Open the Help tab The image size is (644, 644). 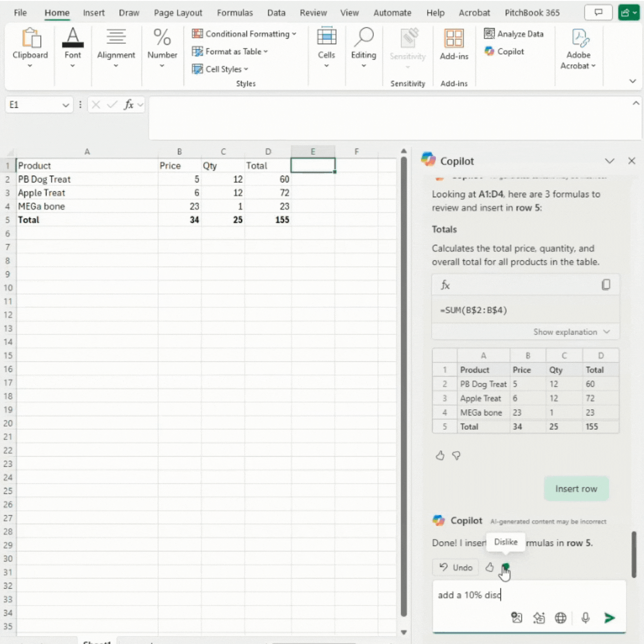click(435, 13)
